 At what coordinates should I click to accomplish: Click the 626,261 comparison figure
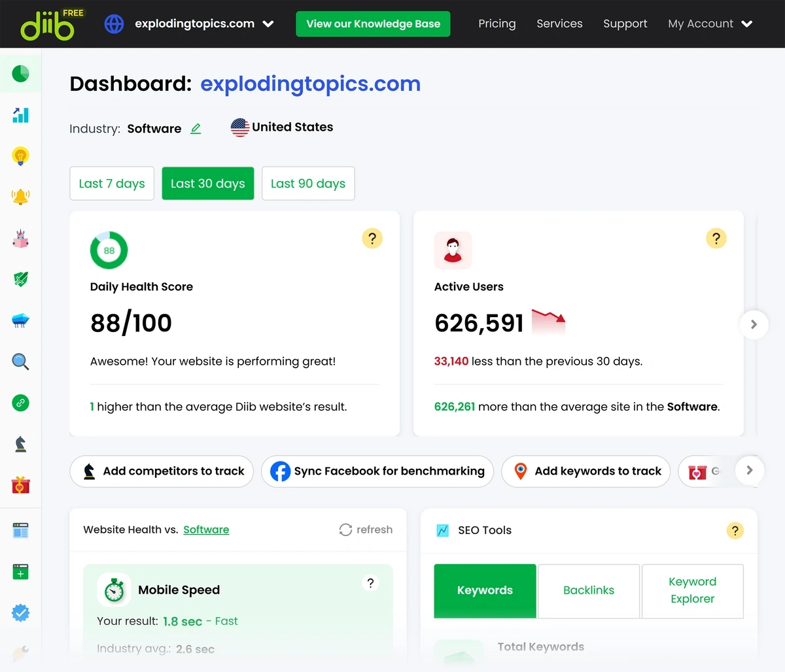coord(455,407)
